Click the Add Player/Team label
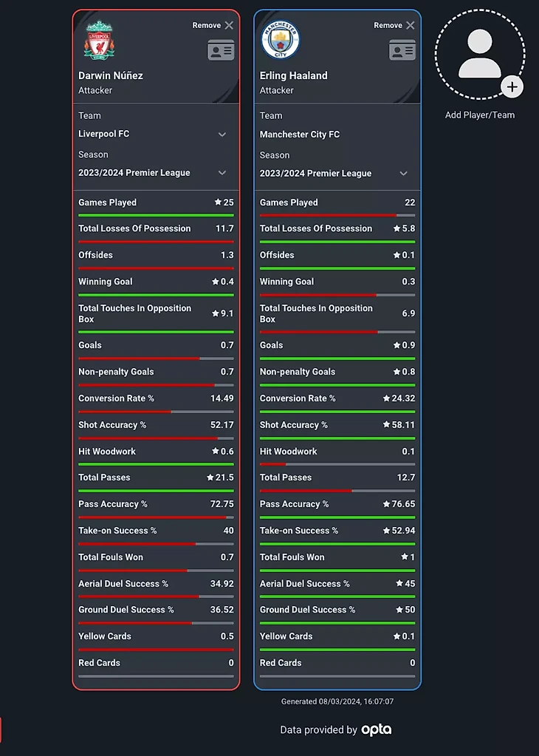 tap(480, 115)
